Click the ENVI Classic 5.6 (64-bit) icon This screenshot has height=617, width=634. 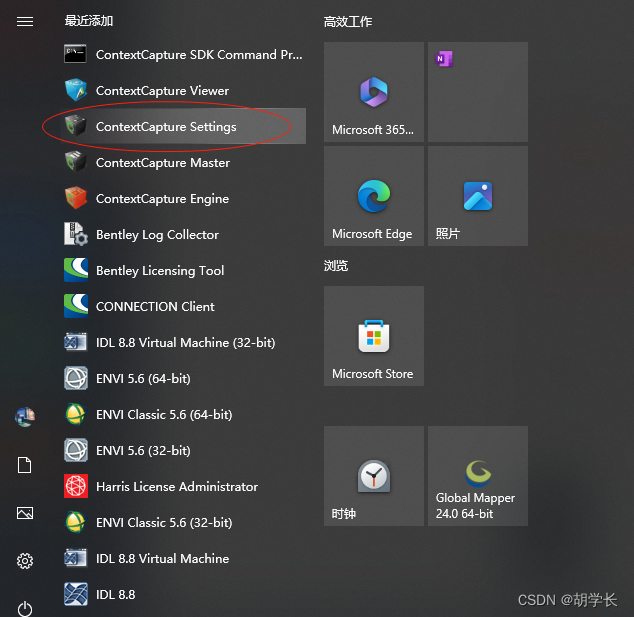pyautogui.click(x=75, y=414)
